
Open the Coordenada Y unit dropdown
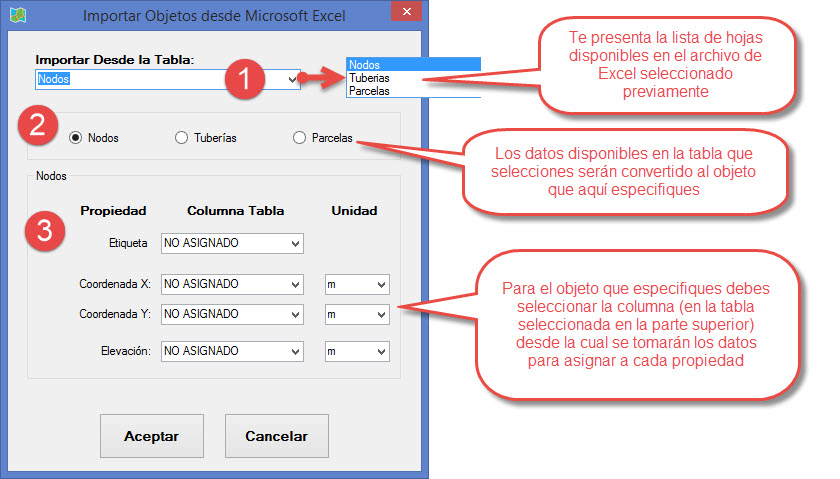(357, 315)
